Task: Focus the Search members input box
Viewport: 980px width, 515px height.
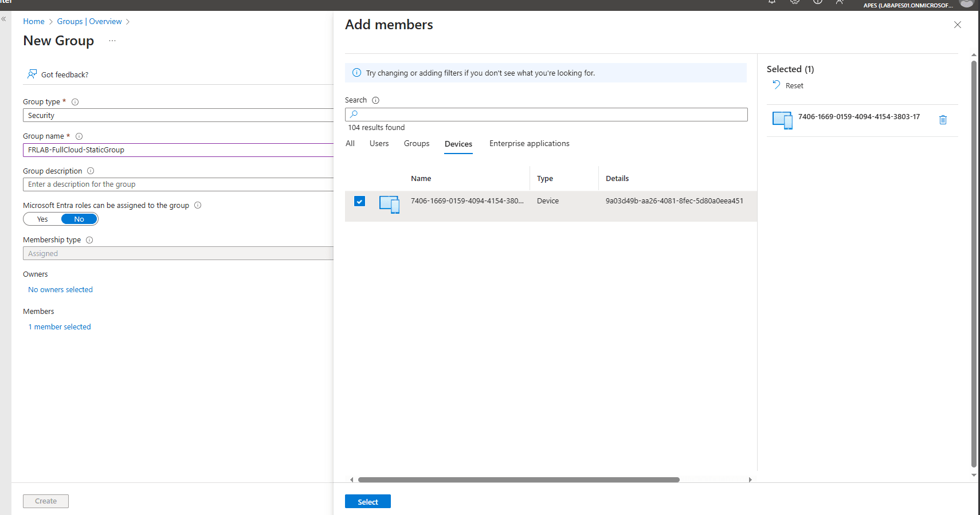Action: 546,115
